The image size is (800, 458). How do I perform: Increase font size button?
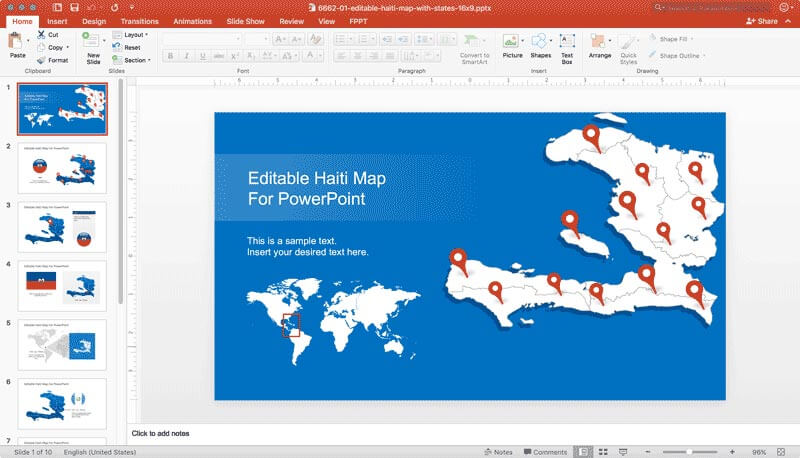pyautogui.click(x=280, y=39)
